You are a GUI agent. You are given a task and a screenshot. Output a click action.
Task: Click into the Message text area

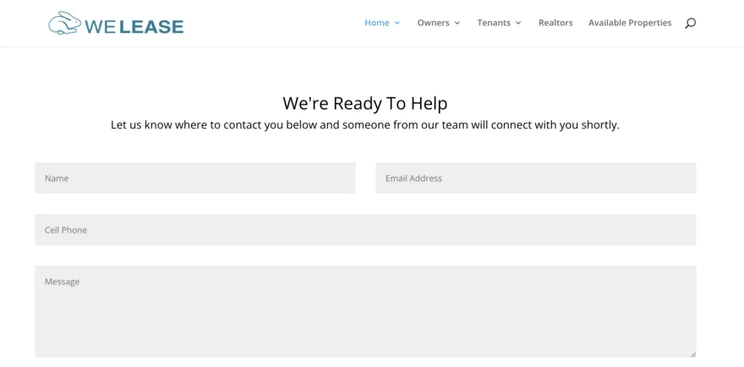point(365,311)
